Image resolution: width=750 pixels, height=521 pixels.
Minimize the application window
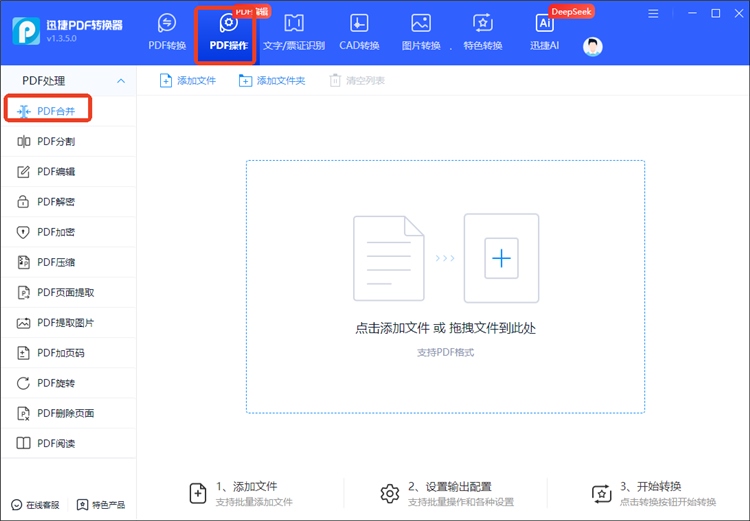[692, 13]
